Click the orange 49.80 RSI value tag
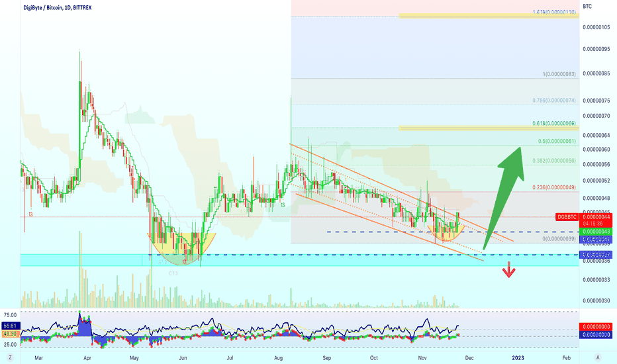 click(10, 334)
